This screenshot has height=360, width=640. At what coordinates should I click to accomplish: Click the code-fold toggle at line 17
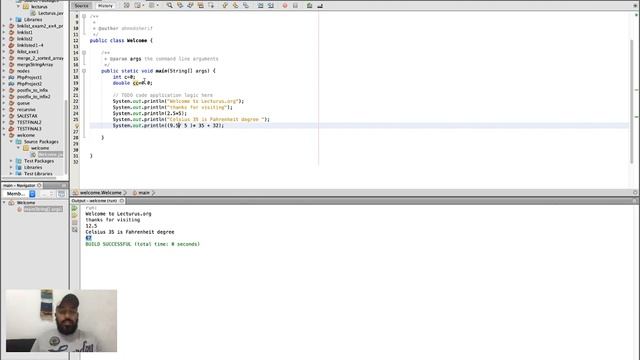click(84, 71)
